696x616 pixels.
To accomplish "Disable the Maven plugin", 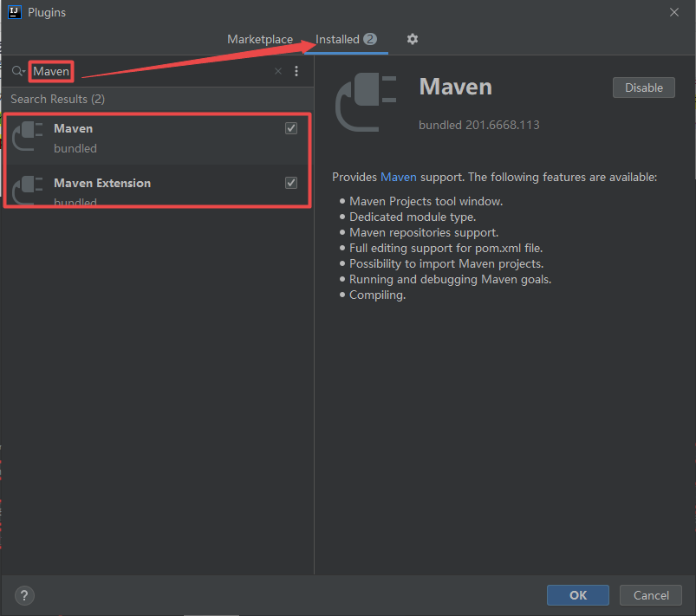I will (x=644, y=88).
